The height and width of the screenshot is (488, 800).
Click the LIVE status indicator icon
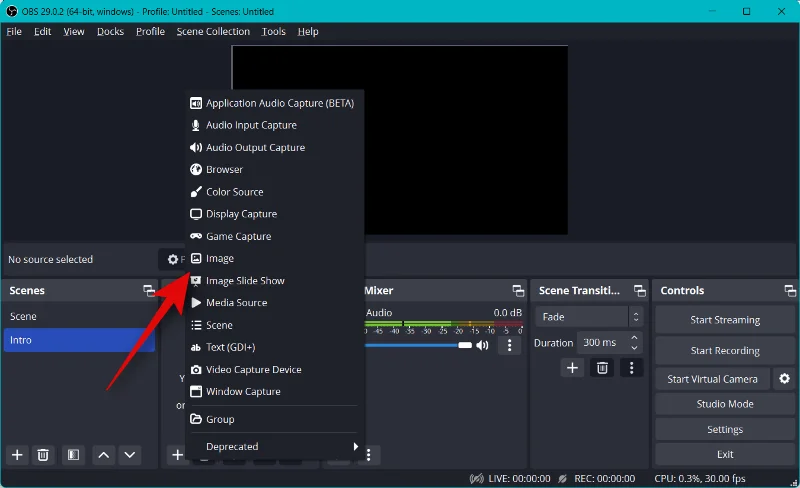[477, 479]
